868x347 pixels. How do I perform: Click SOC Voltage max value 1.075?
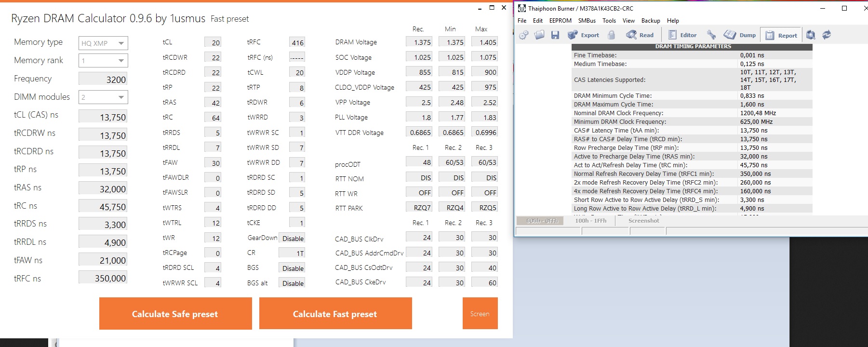485,57
